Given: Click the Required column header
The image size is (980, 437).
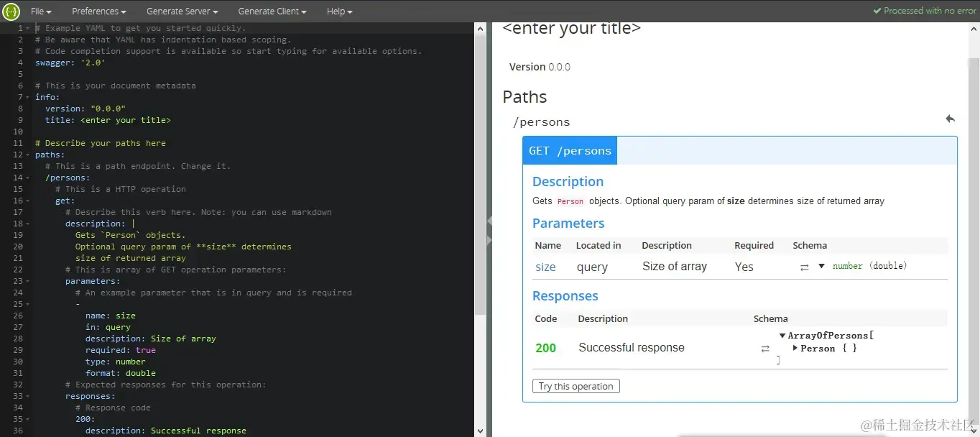Looking at the screenshot, I should coord(754,245).
